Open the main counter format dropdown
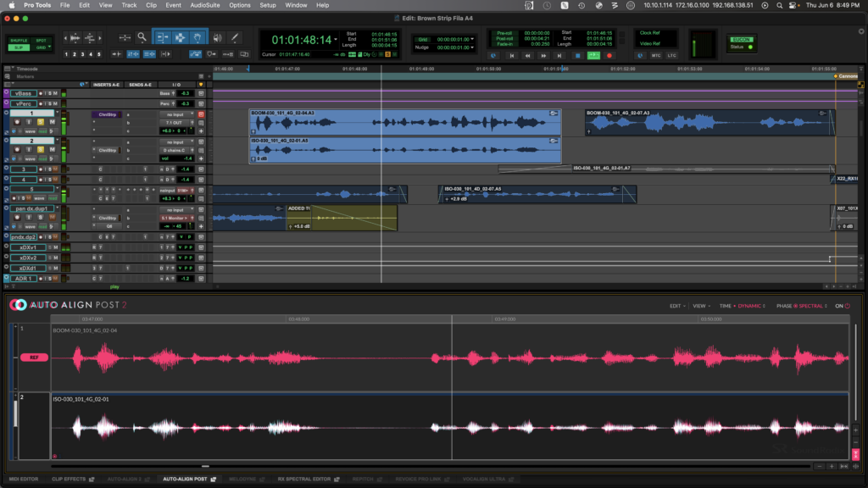868x488 pixels. (x=336, y=40)
